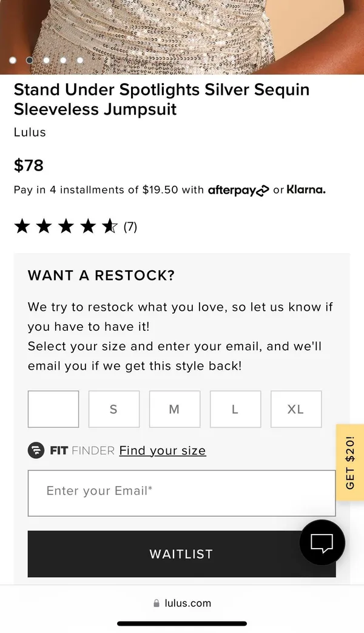Open the GET $20! side tab
This screenshot has height=633, width=364.
click(x=350, y=462)
